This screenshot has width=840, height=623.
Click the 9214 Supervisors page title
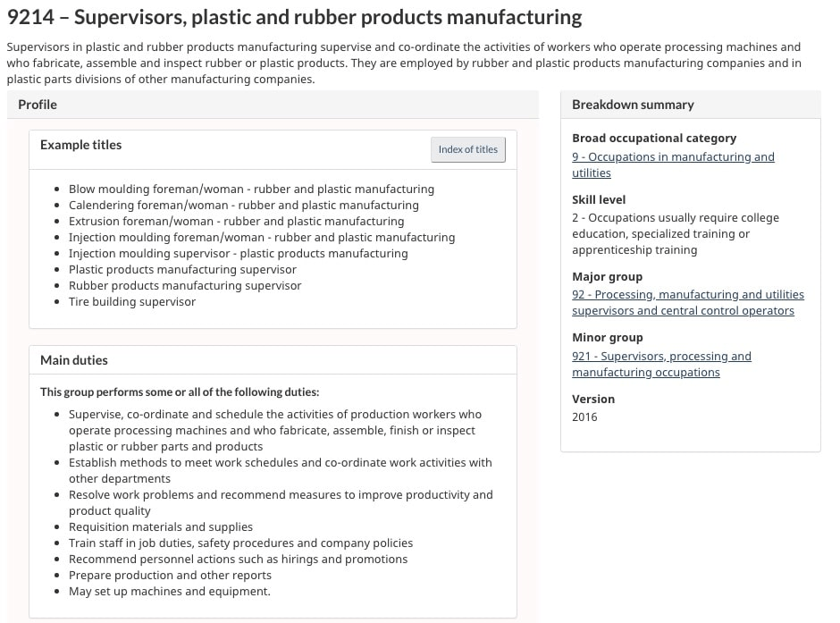(x=294, y=17)
